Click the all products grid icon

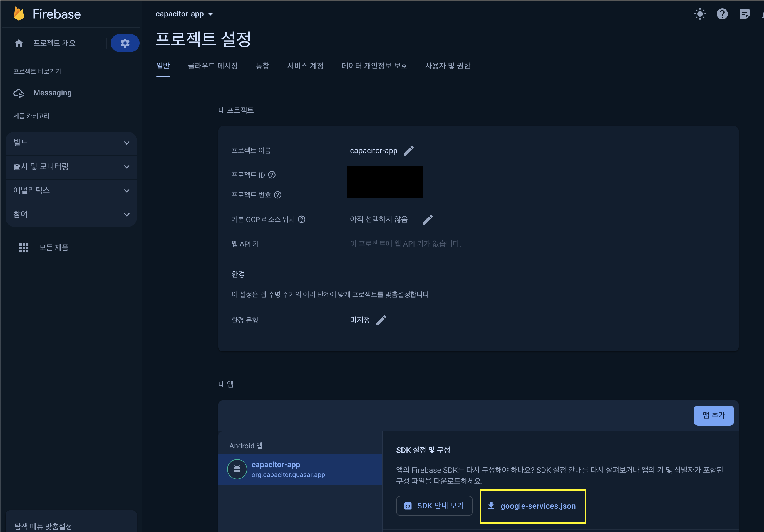click(x=24, y=248)
